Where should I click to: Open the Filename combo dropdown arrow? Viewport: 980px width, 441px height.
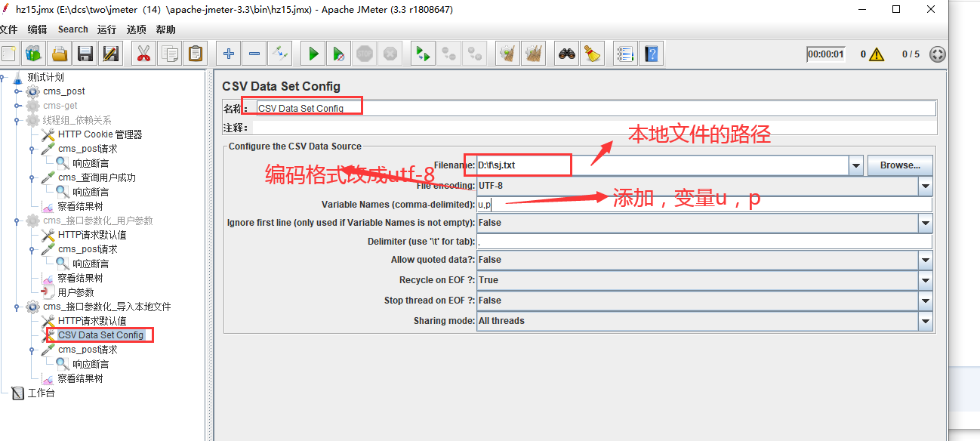tap(856, 165)
